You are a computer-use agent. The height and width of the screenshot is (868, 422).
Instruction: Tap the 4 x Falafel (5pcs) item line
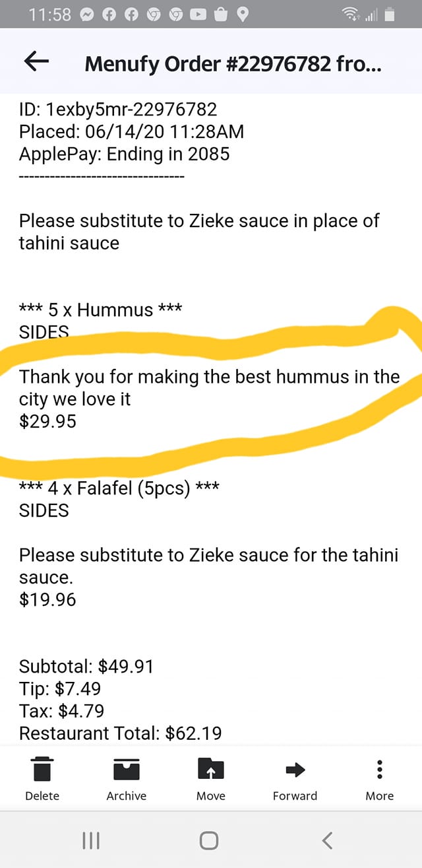[119, 488]
